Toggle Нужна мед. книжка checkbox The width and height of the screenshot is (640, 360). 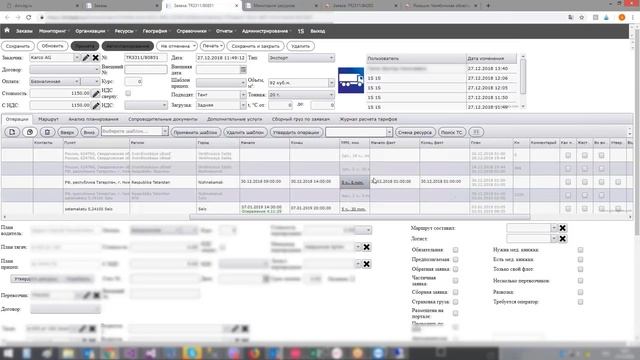(x=580, y=250)
